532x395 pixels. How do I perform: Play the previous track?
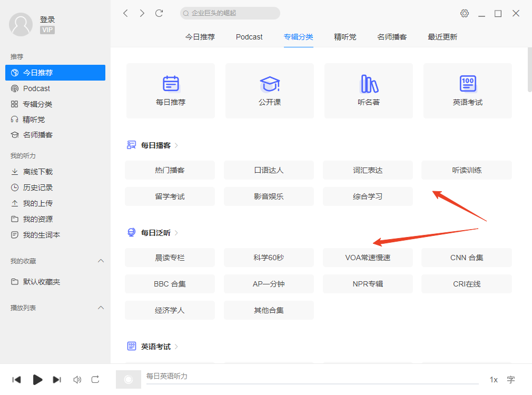click(16, 379)
